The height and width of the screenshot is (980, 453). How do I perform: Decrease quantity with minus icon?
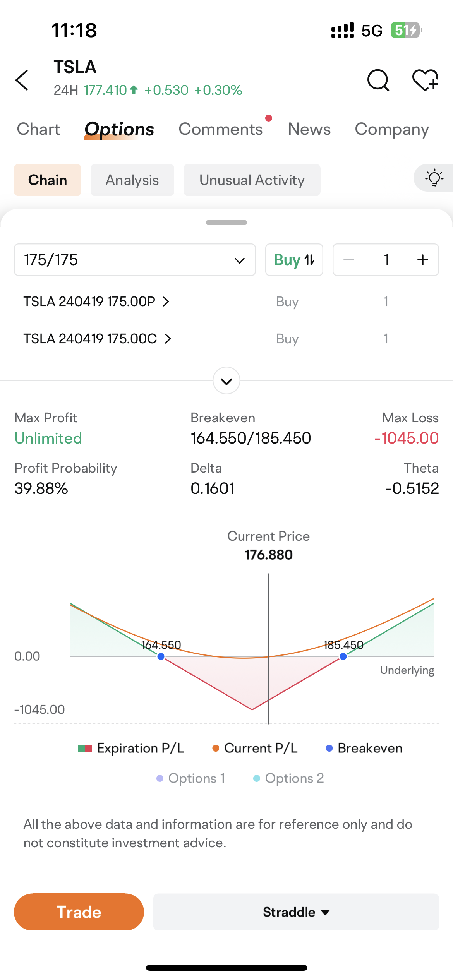(x=349, y=260)
